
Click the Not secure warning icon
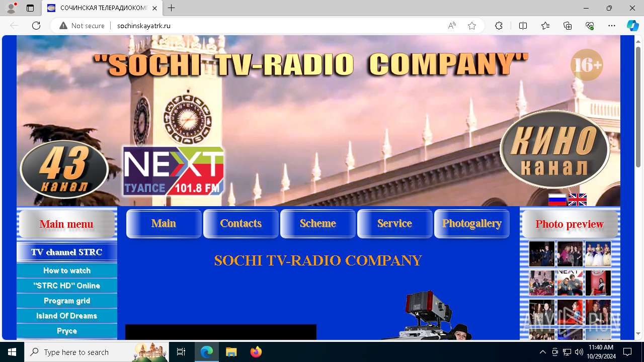click(63, 26)
